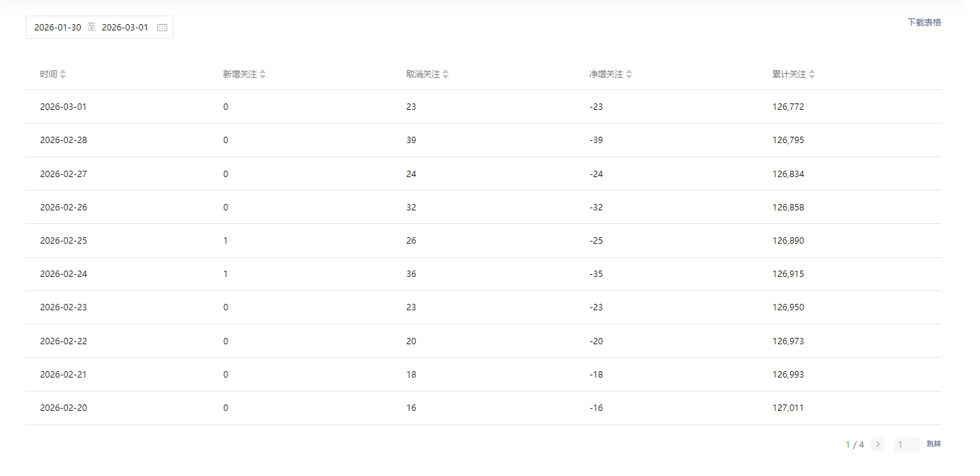Click the 跳转 page jump button
This screenshot has height=476, width=980.
(x=934, y=444)
